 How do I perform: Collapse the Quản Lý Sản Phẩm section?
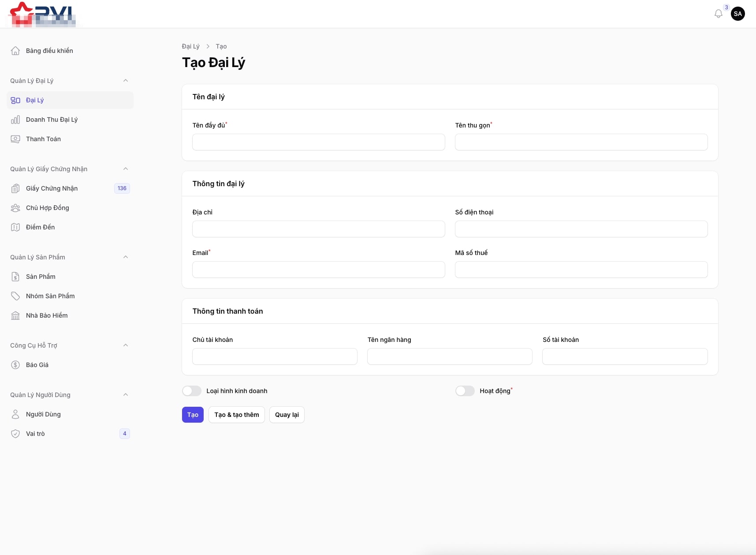126,257
